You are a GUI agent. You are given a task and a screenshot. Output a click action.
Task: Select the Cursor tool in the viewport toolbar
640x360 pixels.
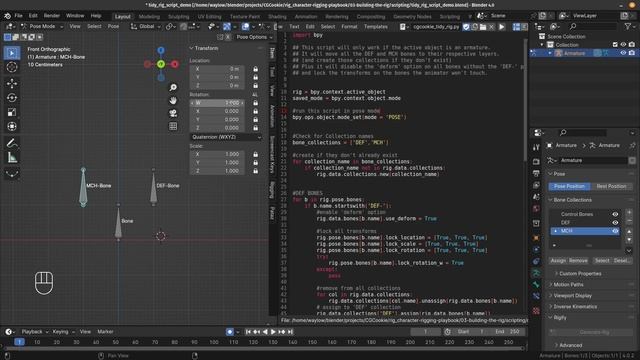(12, 67)
